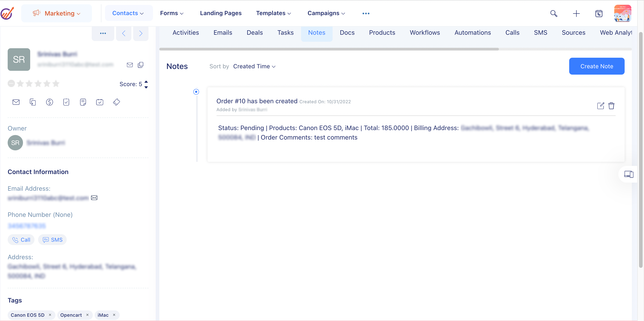Screen dimensions: 644x321
Task: Expand the Sort by Created Time dropdown
Action: (x=254, y=66)
